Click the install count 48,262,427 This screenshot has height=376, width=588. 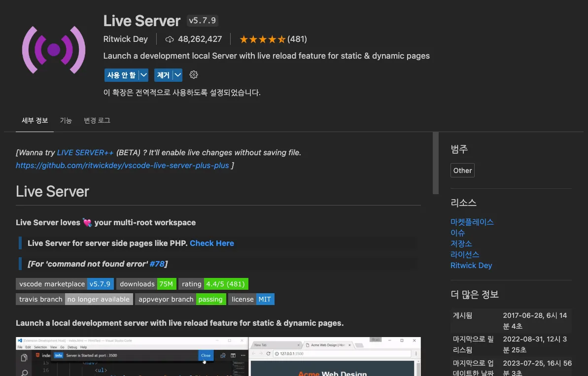[x=200, y=39]
